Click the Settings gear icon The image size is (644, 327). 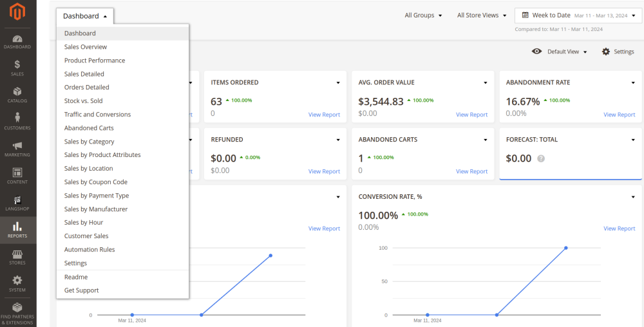[x=606, y=51]
